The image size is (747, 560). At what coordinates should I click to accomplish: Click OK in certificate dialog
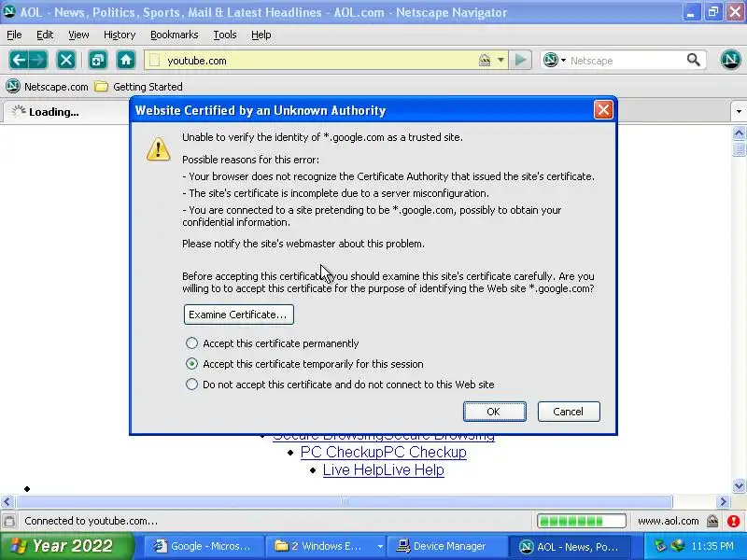coord(495,412)
